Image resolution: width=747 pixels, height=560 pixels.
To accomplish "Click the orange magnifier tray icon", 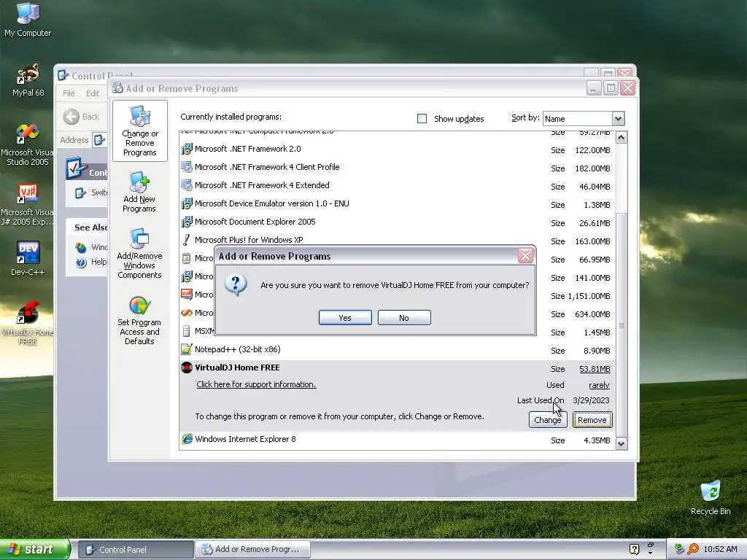I will tap(693, 549).
